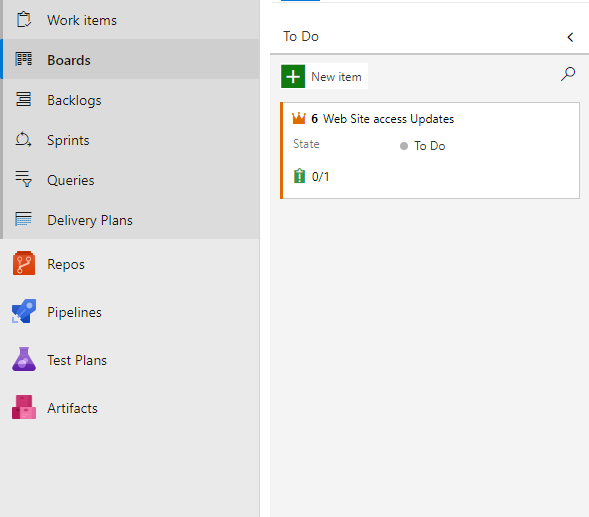The image size is (589, 517).
Task: Open the Queries filter icon
Action: 23,179
